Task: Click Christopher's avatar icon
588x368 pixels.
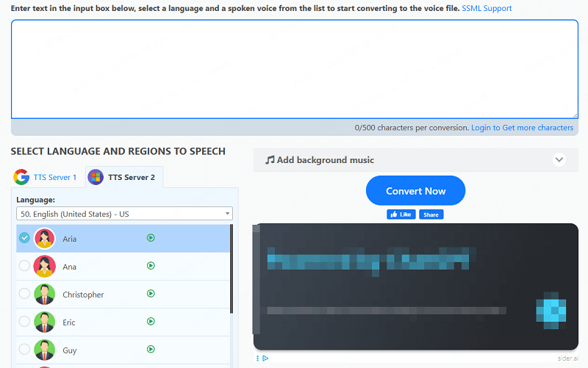Action: (x=45, y=294)
